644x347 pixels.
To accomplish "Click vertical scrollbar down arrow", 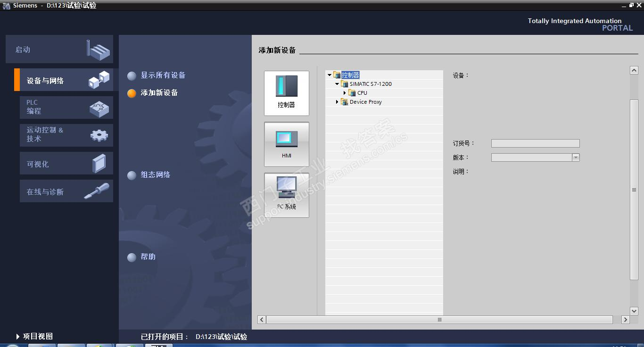I will (x=634, y=311).
